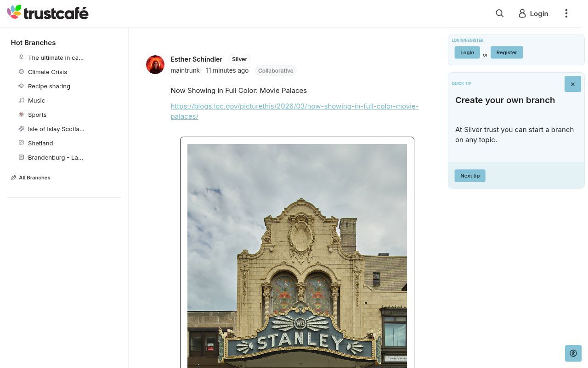The image size is (588, 368).
Task: Click the Hot Branches heading
Action: click(33, 42)
